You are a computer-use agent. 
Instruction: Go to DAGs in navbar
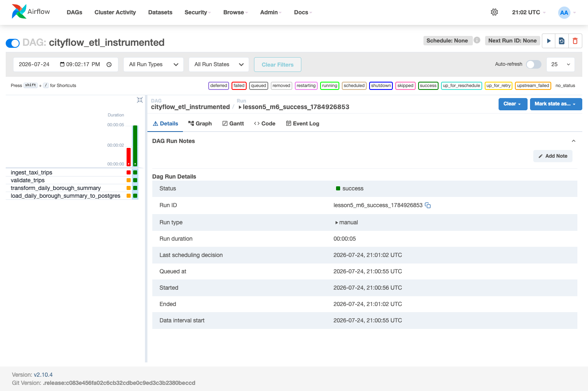[74, 12]
